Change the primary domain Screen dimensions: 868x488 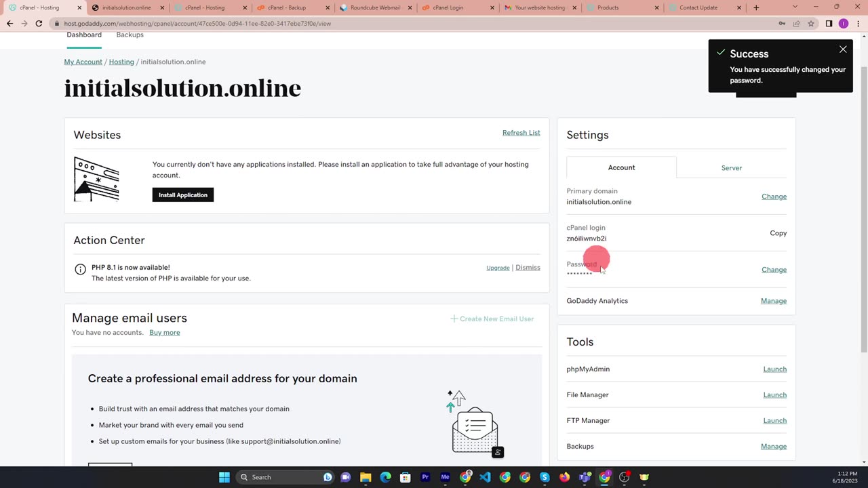tap(774, 197)
